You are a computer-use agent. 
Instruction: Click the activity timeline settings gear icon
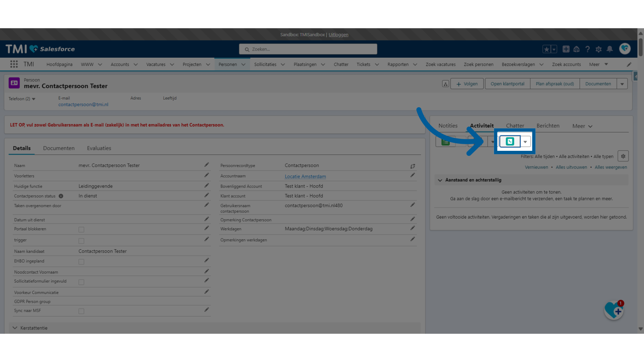623,156
